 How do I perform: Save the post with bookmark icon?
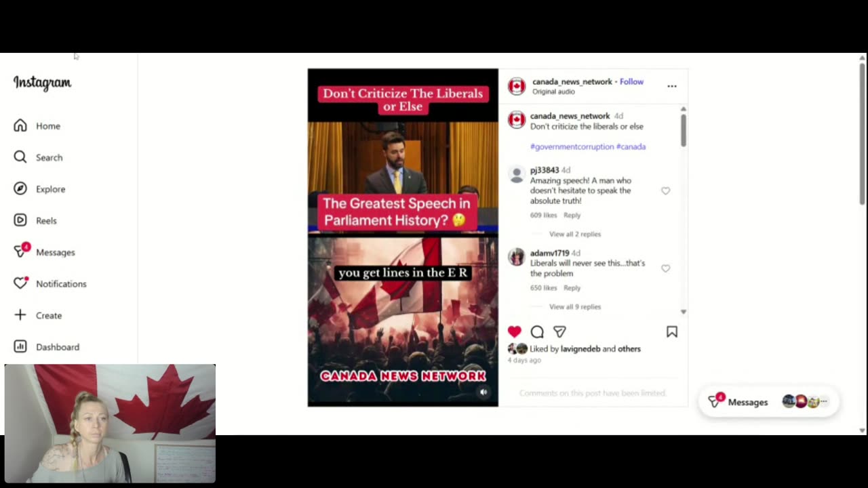point(671,331)
